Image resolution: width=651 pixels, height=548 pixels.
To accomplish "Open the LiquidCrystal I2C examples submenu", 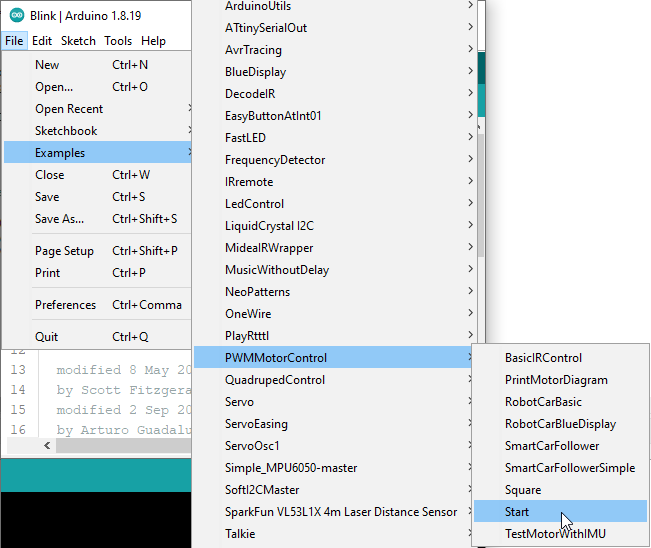I will pos(335,226).
